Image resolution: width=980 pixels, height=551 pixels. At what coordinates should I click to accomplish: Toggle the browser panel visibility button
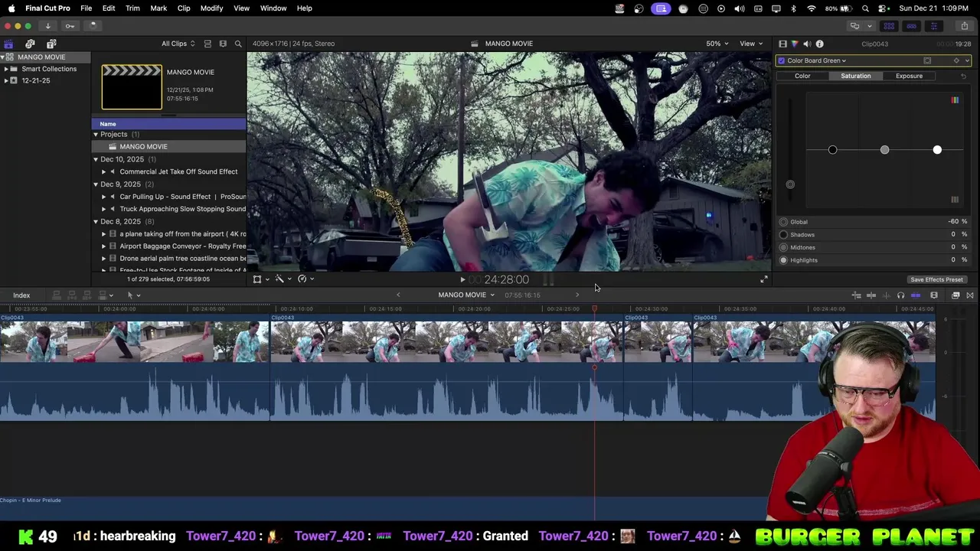tap(890, 26)
